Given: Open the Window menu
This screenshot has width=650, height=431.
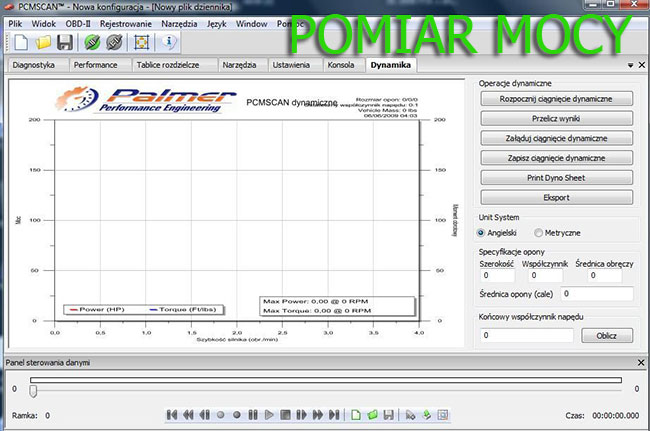Looking at the screenshot, I should (252, 24).
